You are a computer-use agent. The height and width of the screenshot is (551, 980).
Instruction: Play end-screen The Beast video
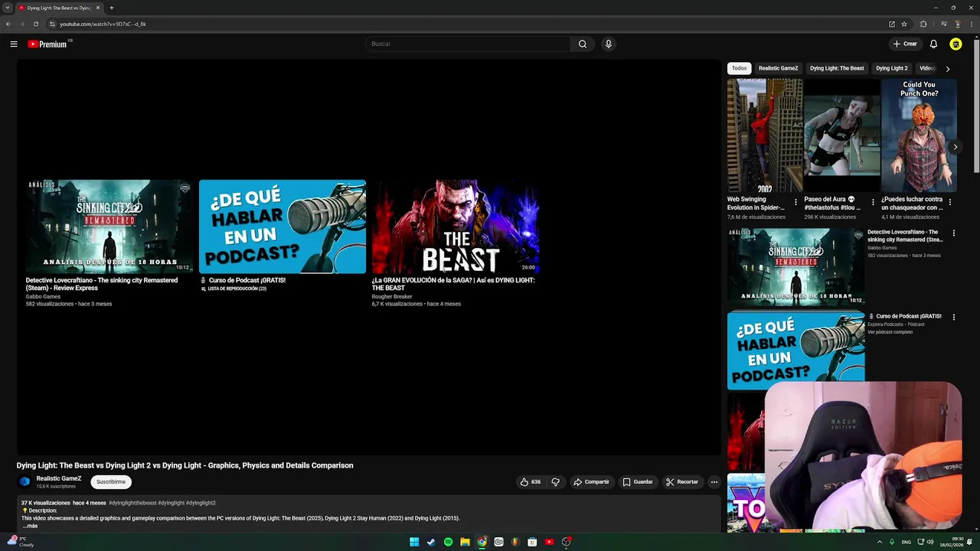click(x=456, y=227)
